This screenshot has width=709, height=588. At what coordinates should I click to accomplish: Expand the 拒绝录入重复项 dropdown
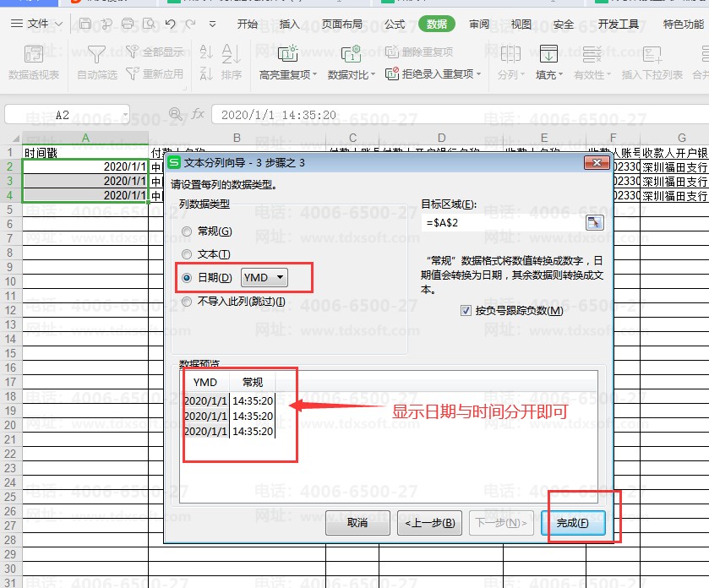tap(479, 74)
